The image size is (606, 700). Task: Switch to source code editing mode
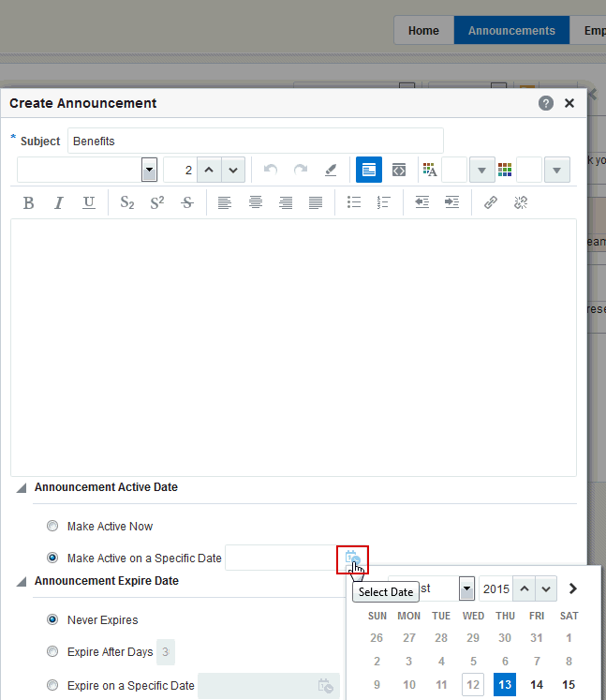399,170
